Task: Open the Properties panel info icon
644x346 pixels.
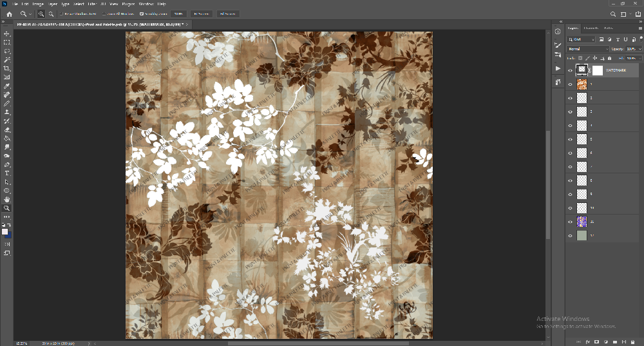Action: click(558, 31)
